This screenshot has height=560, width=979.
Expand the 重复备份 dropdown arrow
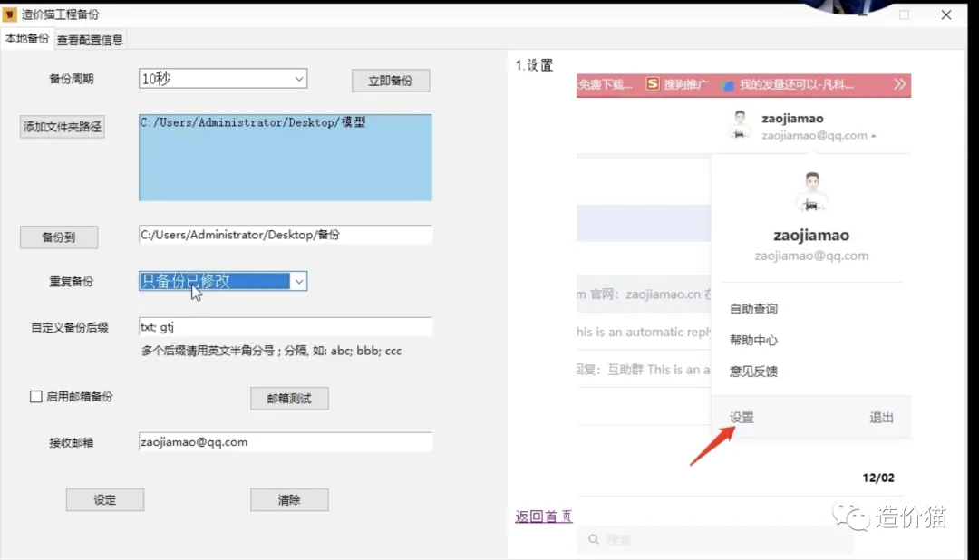(299, 282)
